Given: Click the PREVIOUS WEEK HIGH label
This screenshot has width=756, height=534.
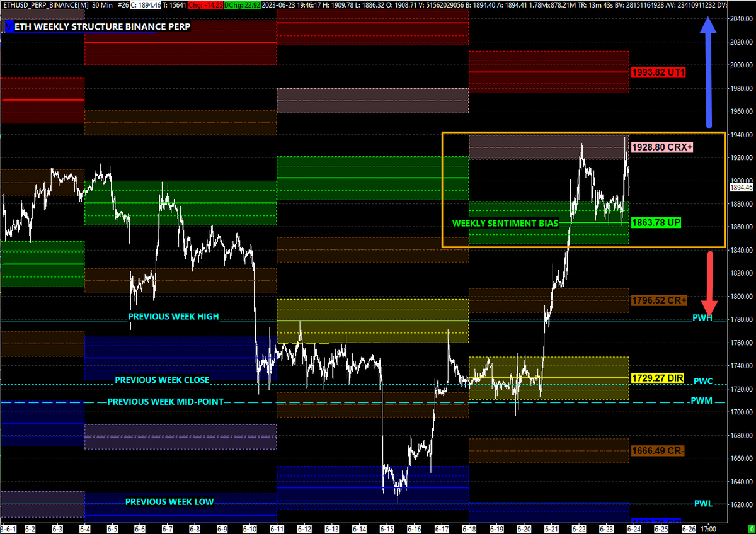Looking at the screenshot, I should pos(173,316).
